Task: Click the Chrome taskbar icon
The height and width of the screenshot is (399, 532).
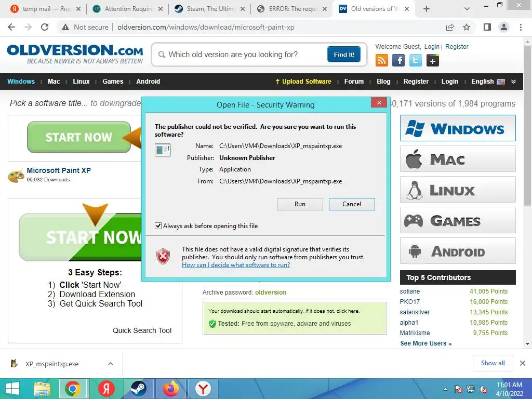Action: pyautogui.click(x=73, y=389)
